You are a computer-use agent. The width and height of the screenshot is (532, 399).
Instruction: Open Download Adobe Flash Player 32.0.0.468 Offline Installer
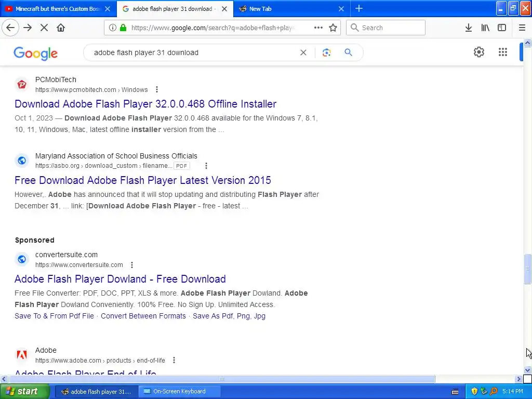(145, 104)
